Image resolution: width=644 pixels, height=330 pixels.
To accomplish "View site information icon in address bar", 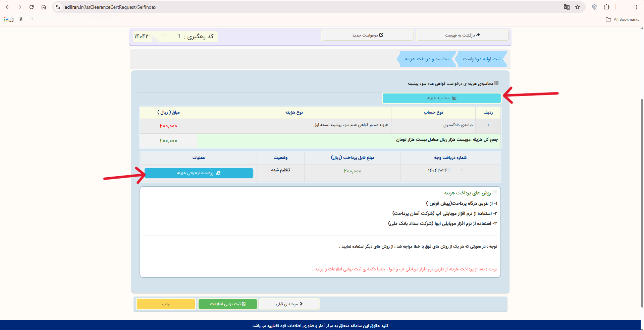I will (x=58, y=7).
